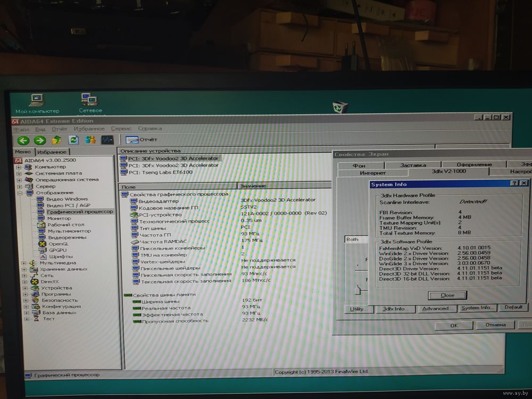Expand the Хранение данных tree node
This screenshot has width=532, height=399.
point(24,269)
